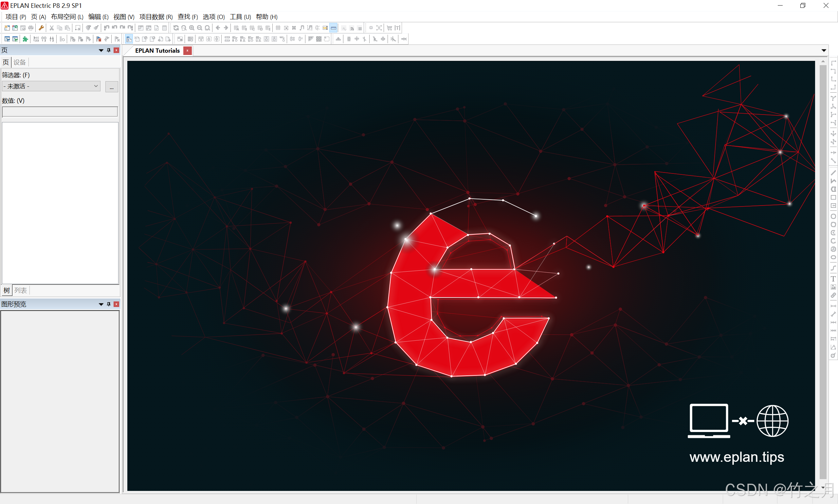Close the EPLAN Tutorials tab
Image resolution: width=838 pixels, height=504 pixels.
click(187, 51)
